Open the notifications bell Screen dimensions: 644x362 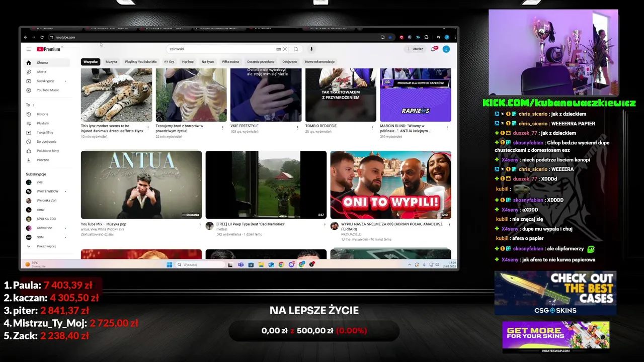click(433, 49)
